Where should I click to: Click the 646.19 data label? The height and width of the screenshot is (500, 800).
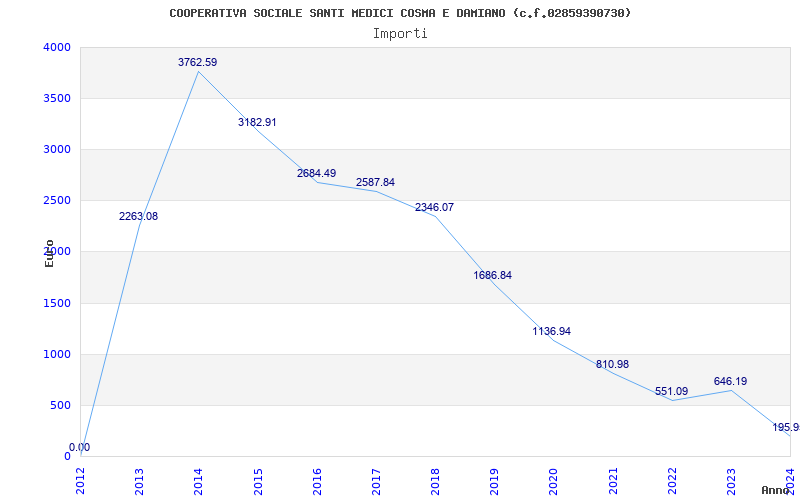coord(731,381)
